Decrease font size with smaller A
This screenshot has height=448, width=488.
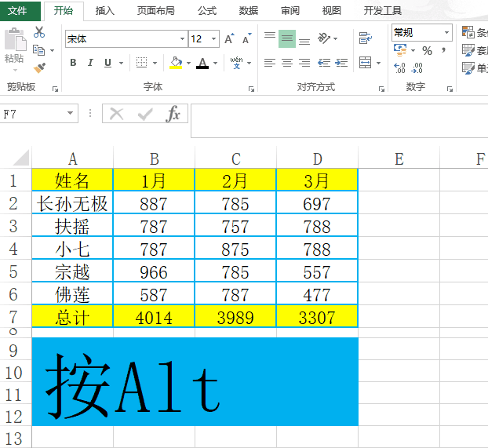247,38
